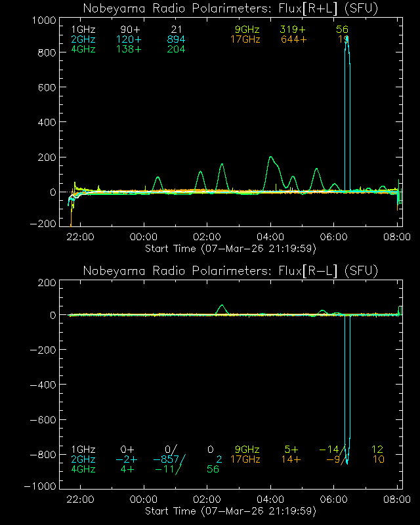Image resolution: width=420 pixels, height=525 pixels.
Task: Select the 17GHz legend label in top plot
Action: click(x=245, y=39)
